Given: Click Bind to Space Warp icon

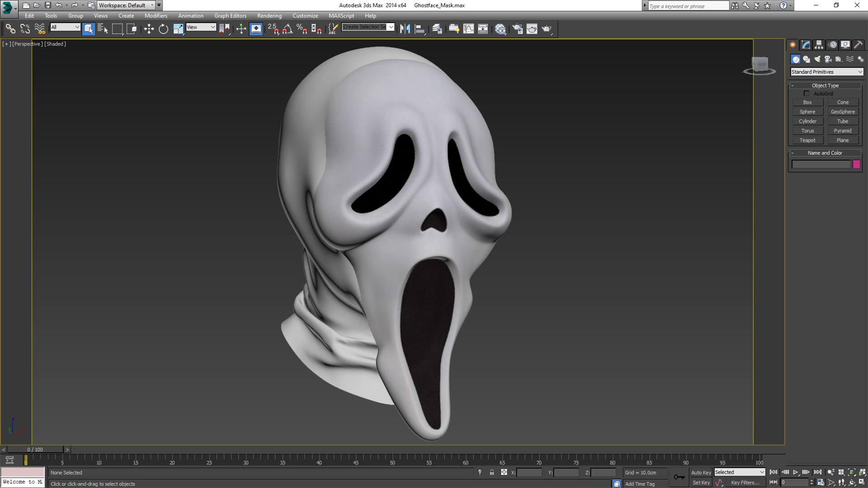Looking at the screenshot, I should [x=40, y=29].
